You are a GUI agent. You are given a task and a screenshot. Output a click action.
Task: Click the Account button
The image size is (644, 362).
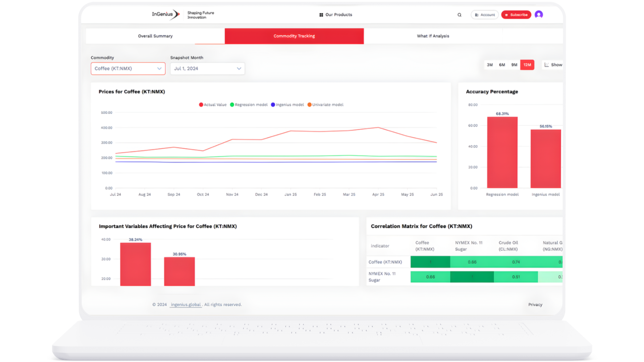pos(485,15)
